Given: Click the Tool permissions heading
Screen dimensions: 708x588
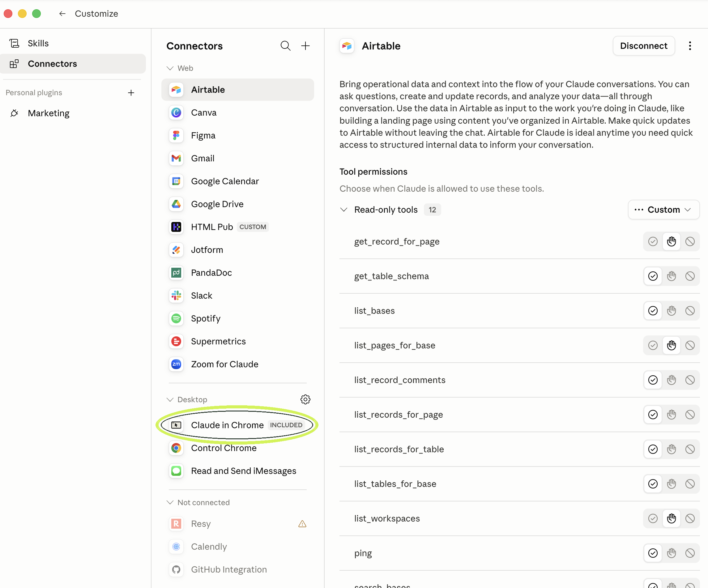Looking at the screenshot, I should (373, 172).
